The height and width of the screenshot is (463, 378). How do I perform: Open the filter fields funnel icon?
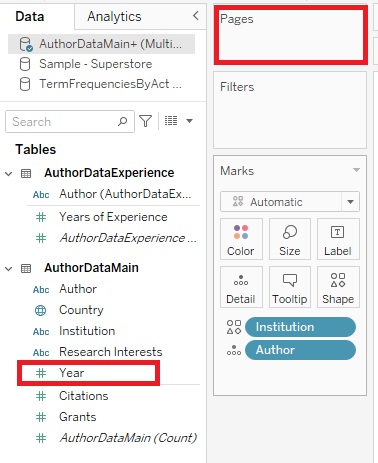[x=146, y=121]
